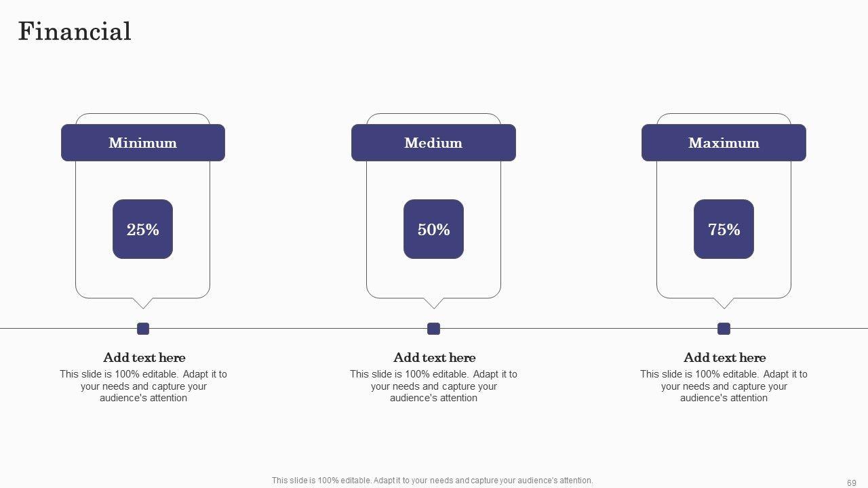Select the 'Add text here' heading under Medium

434,358
